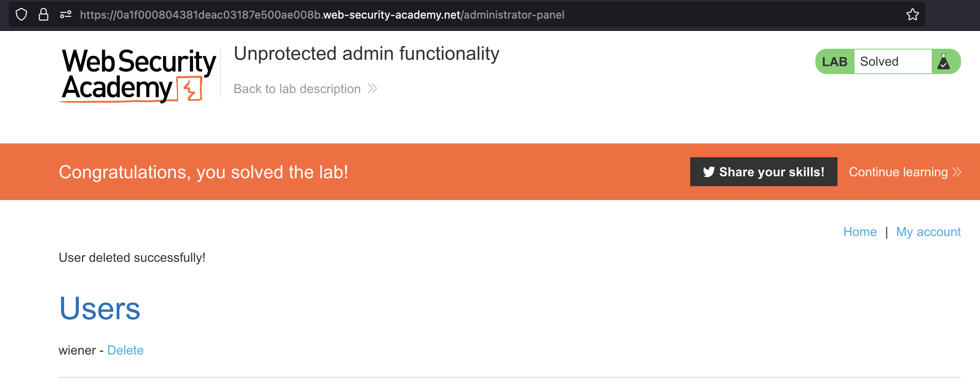Follow the Continue learning link

(x=898, y=172)
